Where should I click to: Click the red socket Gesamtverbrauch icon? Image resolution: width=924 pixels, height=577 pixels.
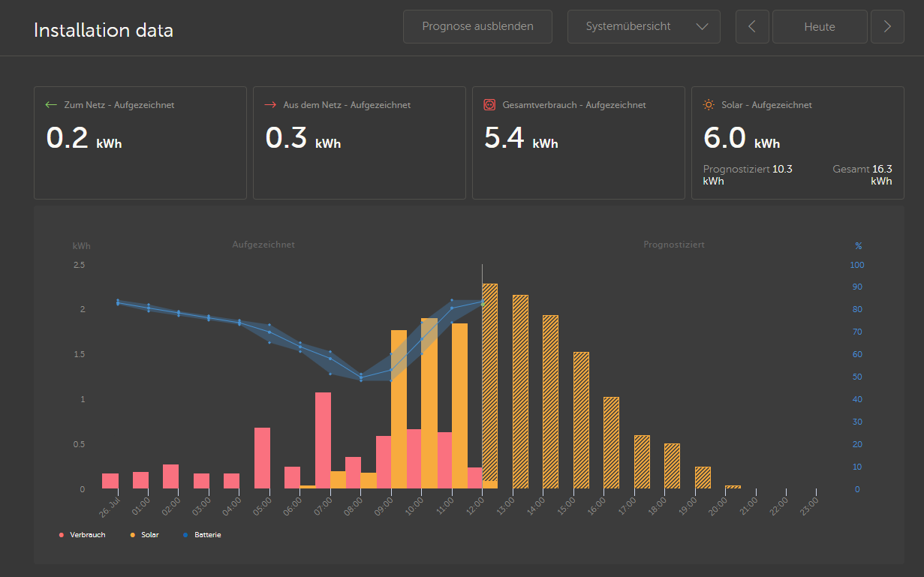[x=489, y=105]
